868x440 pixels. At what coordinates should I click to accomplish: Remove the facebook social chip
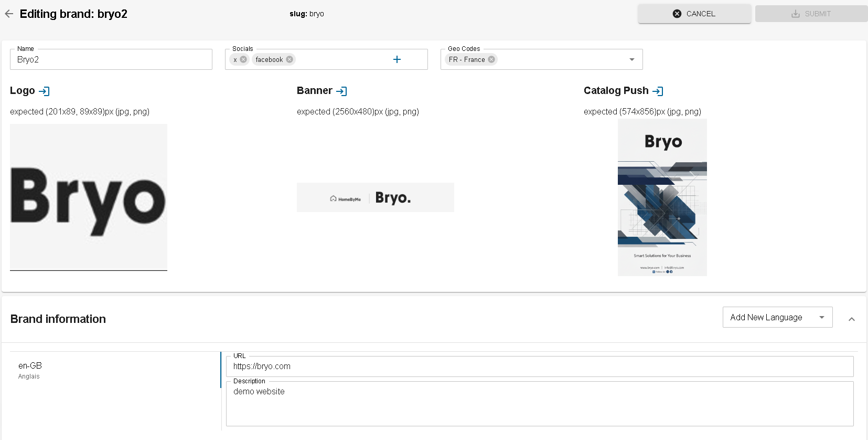(290, 59)
